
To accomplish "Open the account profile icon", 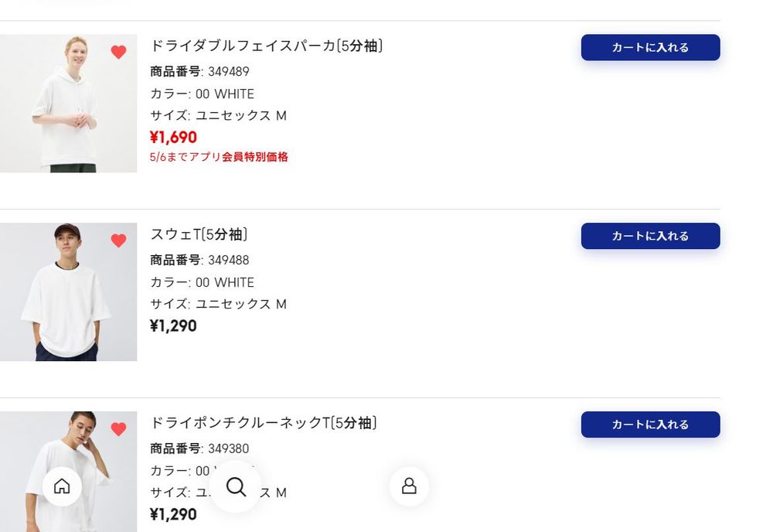I will point(409,486).
